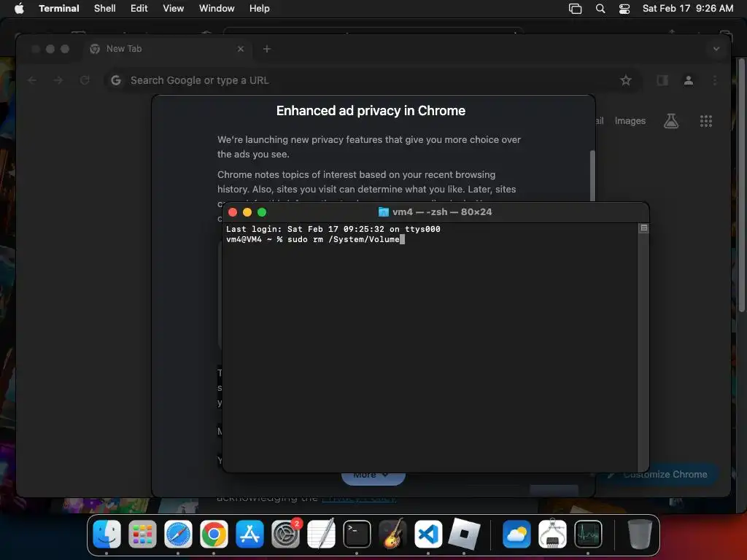Click the Terminal scrollback marker icon
The image size is (747, 560).
(x=643, y=228)
